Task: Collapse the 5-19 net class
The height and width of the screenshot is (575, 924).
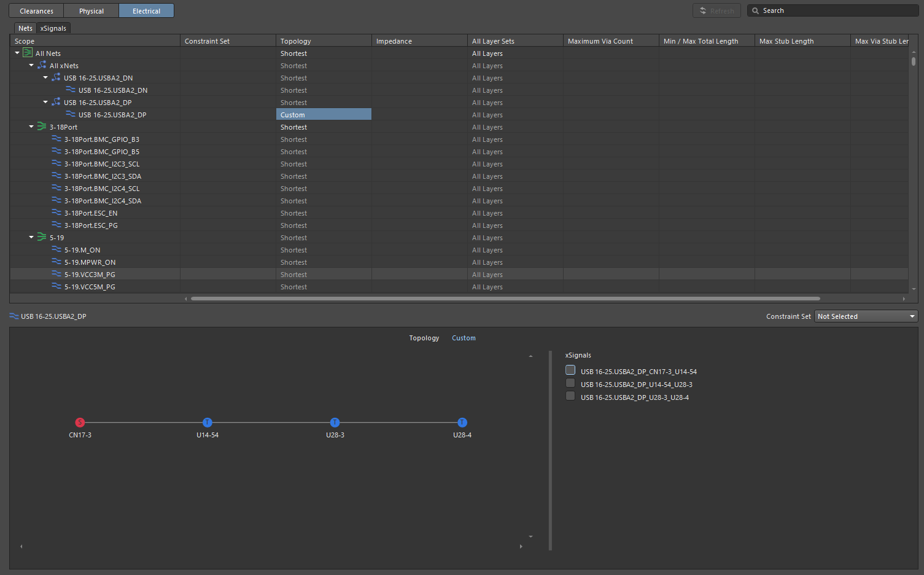Action: pos(31,237)
